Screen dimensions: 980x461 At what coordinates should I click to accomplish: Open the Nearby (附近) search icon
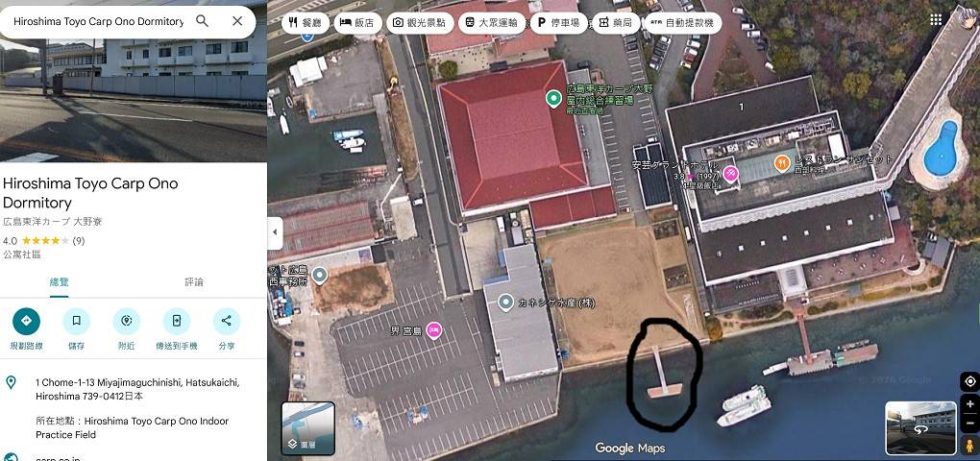(126, 321)
